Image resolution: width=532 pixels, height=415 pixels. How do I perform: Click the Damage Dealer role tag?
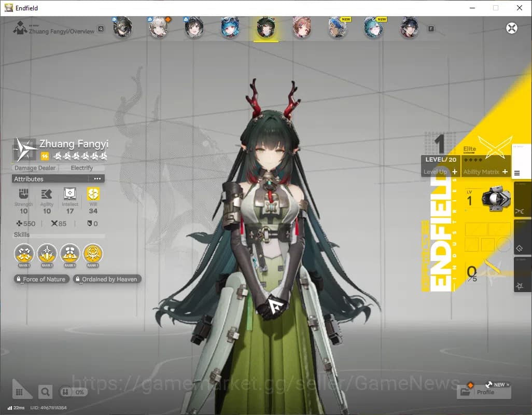point(35,168)
